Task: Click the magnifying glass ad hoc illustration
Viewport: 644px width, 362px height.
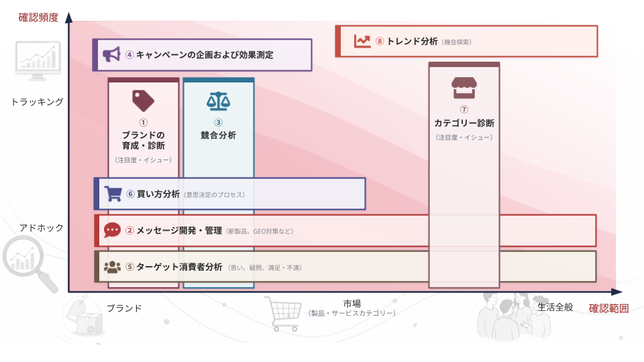Action: tap(30, 263)
